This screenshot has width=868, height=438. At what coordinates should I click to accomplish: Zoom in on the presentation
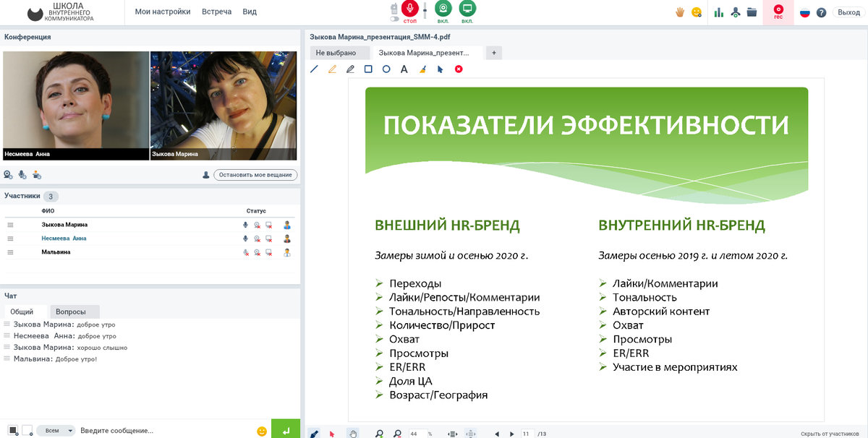(379, 434)
